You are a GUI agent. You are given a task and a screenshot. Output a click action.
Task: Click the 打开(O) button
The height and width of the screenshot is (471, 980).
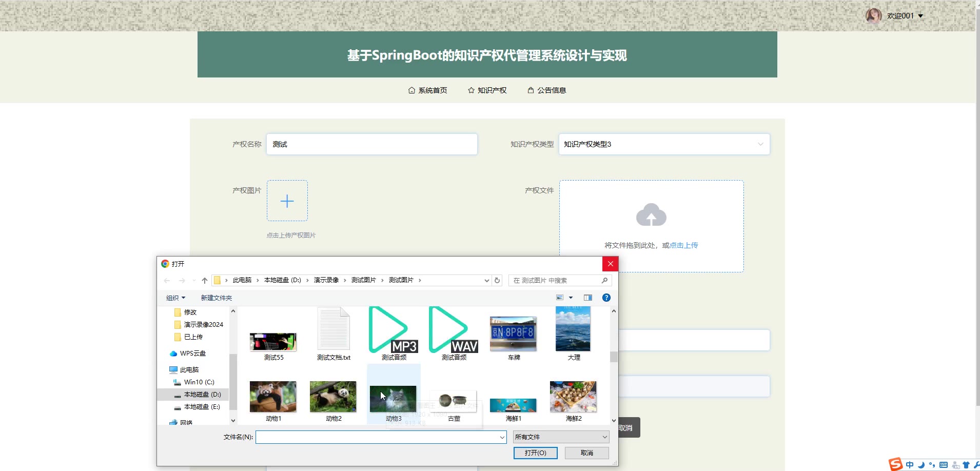click(x=535, y=453)
